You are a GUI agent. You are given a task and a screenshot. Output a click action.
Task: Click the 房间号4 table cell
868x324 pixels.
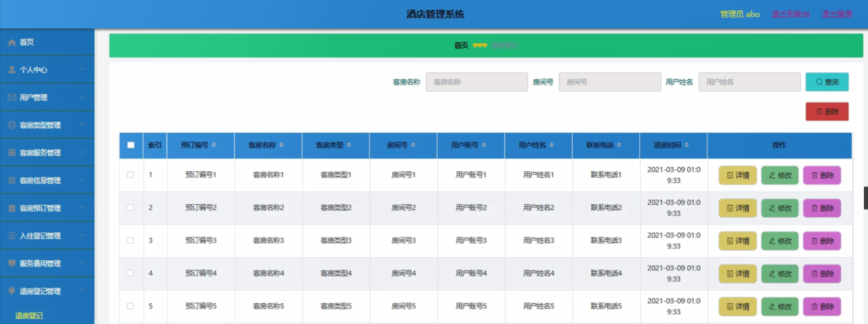coord(404,273)
